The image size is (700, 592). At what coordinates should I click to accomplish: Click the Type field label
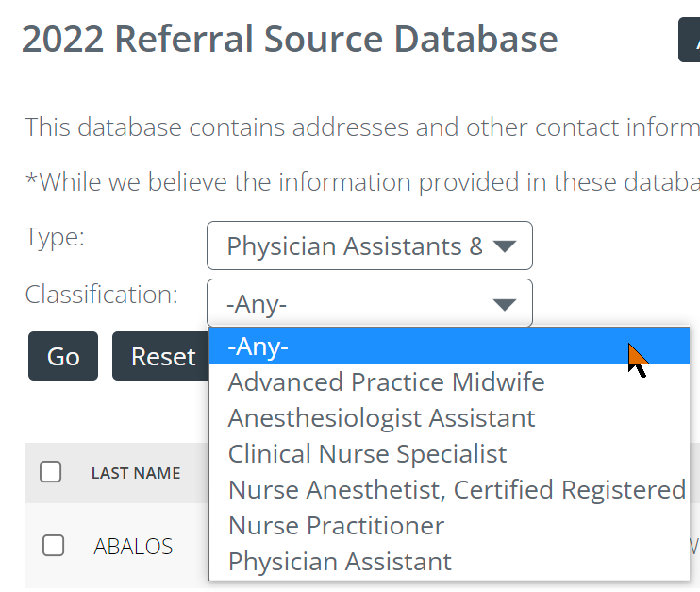click(55, 236)
